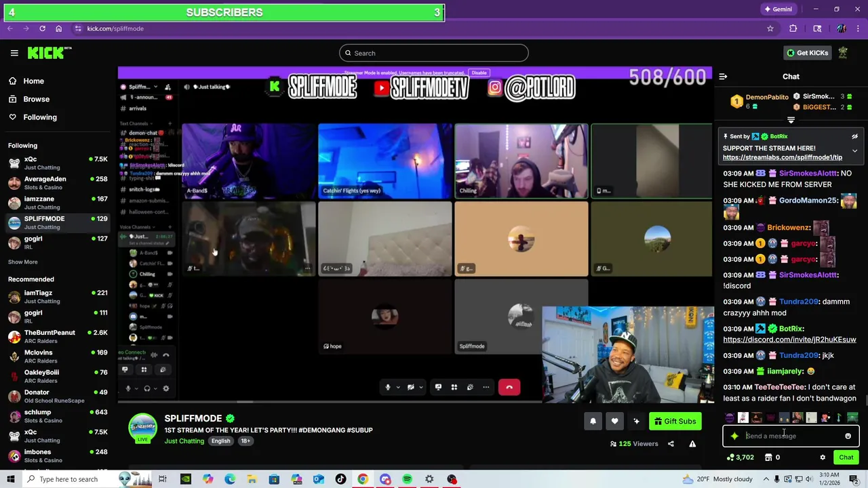This screenshot has width=868, height=488.
Task: Show hidden system tray icons
Action: (x=766, y=479)
